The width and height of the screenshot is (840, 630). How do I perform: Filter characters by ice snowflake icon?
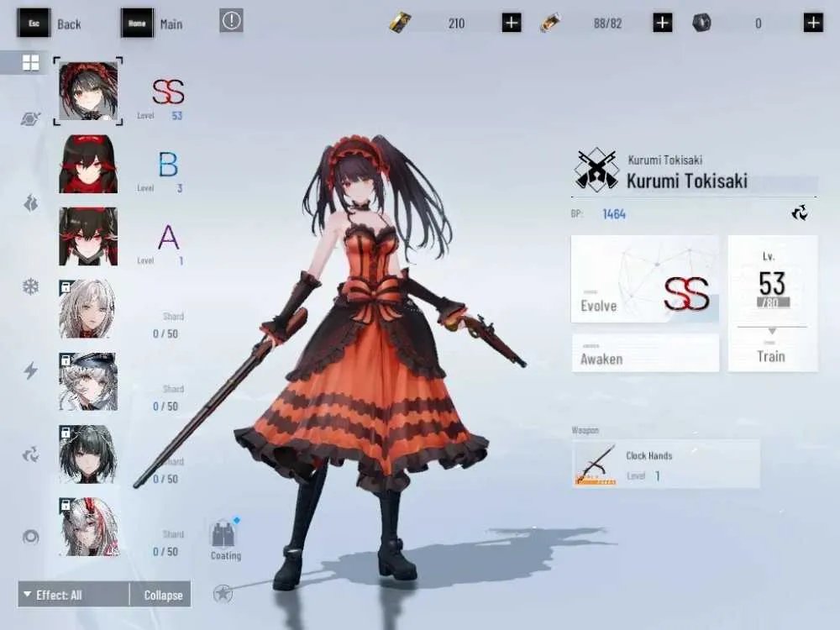(30, 286)
